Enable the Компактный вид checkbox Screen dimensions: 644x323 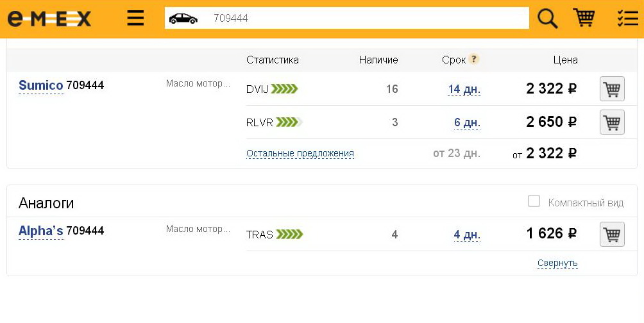[x=534, y=201]
